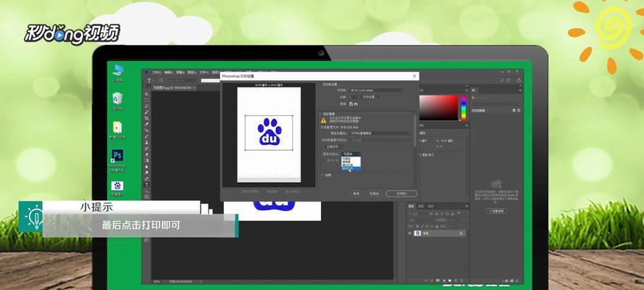644x290 pixels.
Task: Click the Cancel button in print dialog
Action: 355,194
